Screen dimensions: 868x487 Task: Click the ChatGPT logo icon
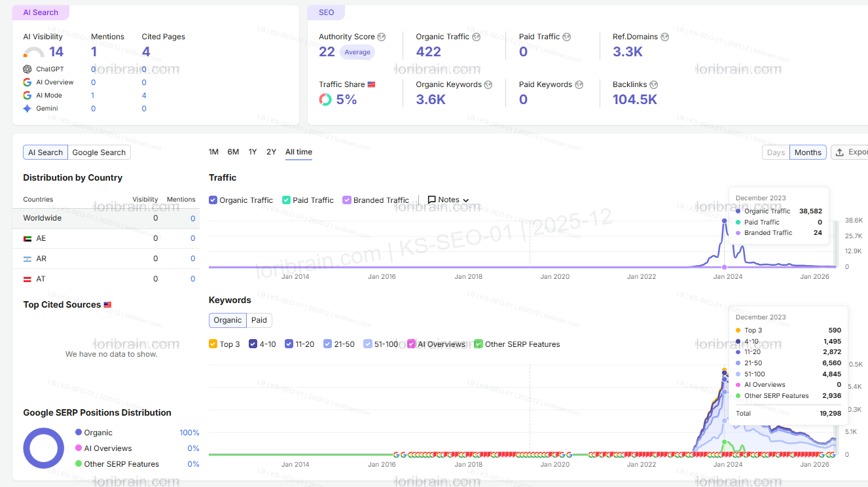point(27,69)
